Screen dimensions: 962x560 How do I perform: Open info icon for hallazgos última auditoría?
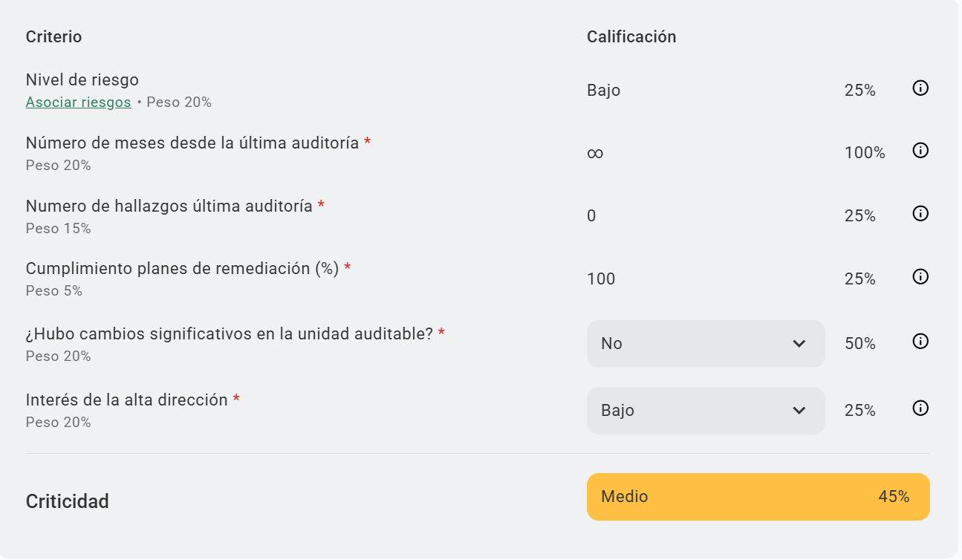[920, 214]
